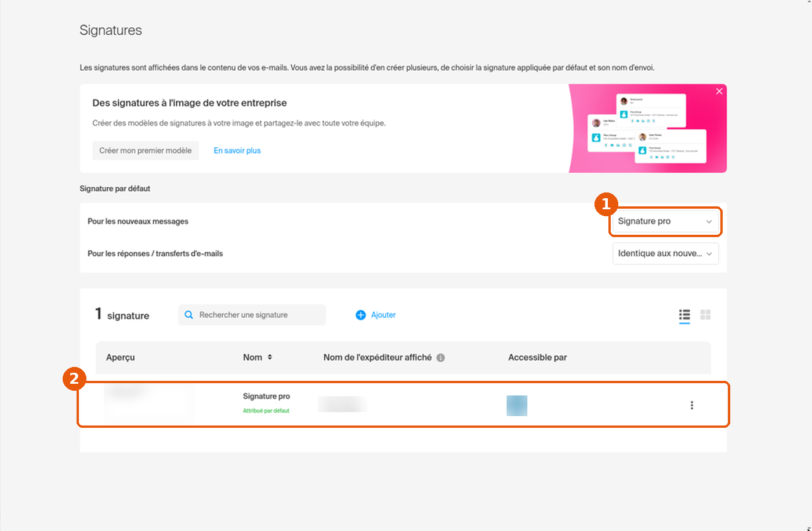This screenshot has height=531, width=812.
Task: Open the En savoir plus link
Action: (x=237, y=151)
